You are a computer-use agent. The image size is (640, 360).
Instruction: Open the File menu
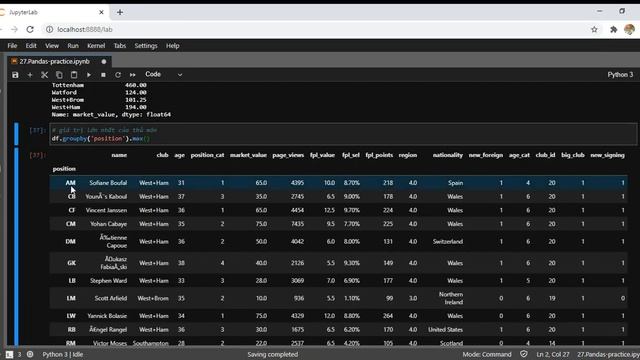pos(12,46)
